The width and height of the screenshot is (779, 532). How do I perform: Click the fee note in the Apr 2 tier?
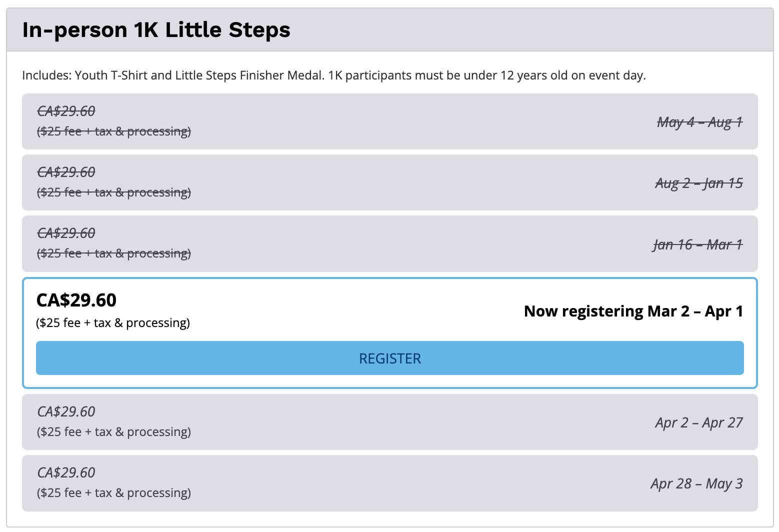[x=114, y=432]
